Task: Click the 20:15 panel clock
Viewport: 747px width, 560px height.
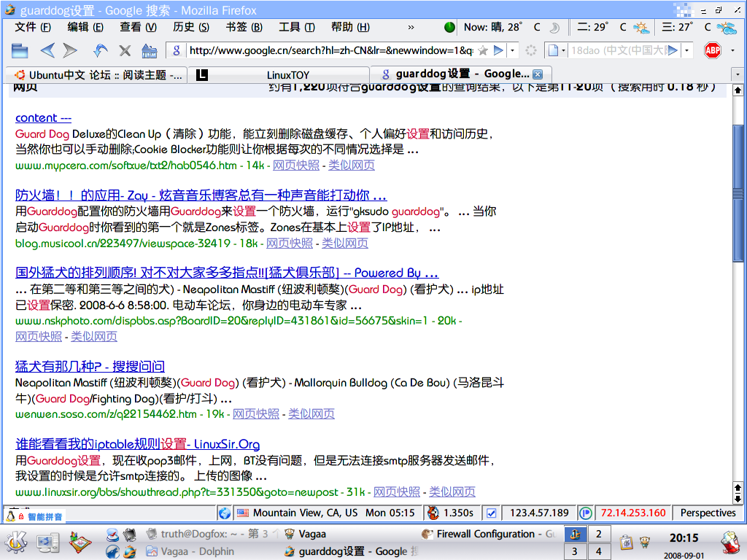Action: click(x=684, y=537)
